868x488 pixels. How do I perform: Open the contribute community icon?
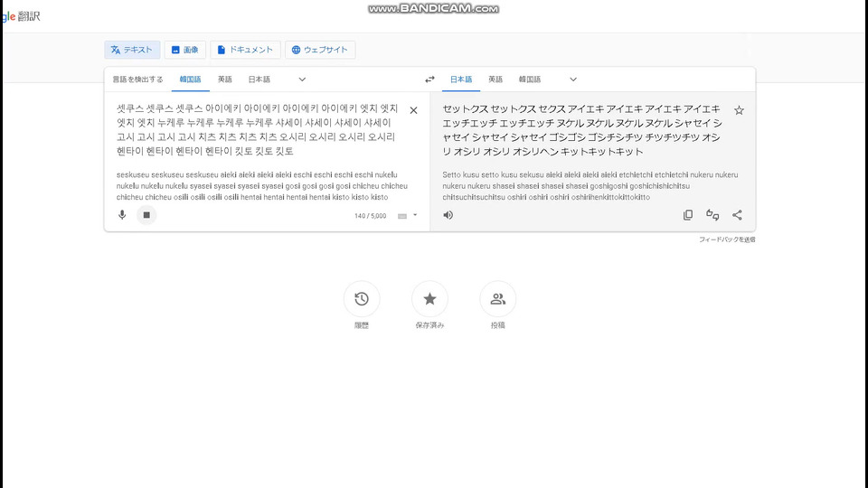[x=497, y=299]
